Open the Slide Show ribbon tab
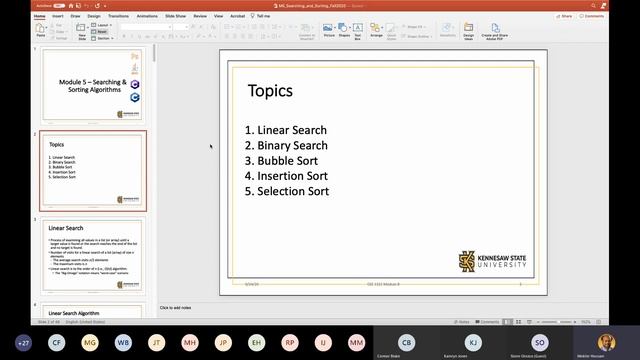 click(x=176, y=16)
